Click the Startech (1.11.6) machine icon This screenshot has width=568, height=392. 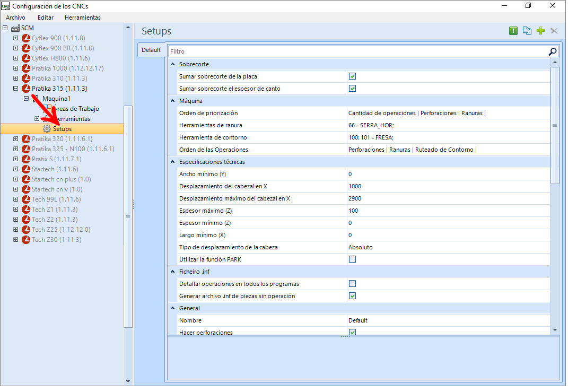[25, 169]
